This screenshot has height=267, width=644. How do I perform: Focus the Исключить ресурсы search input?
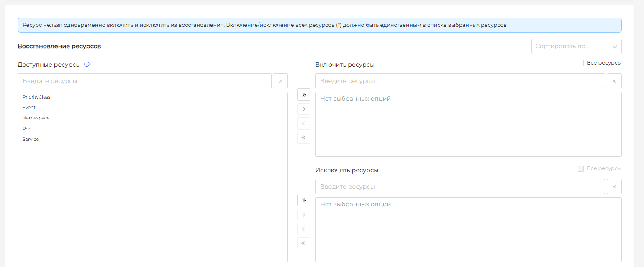[x=460, y=187]
